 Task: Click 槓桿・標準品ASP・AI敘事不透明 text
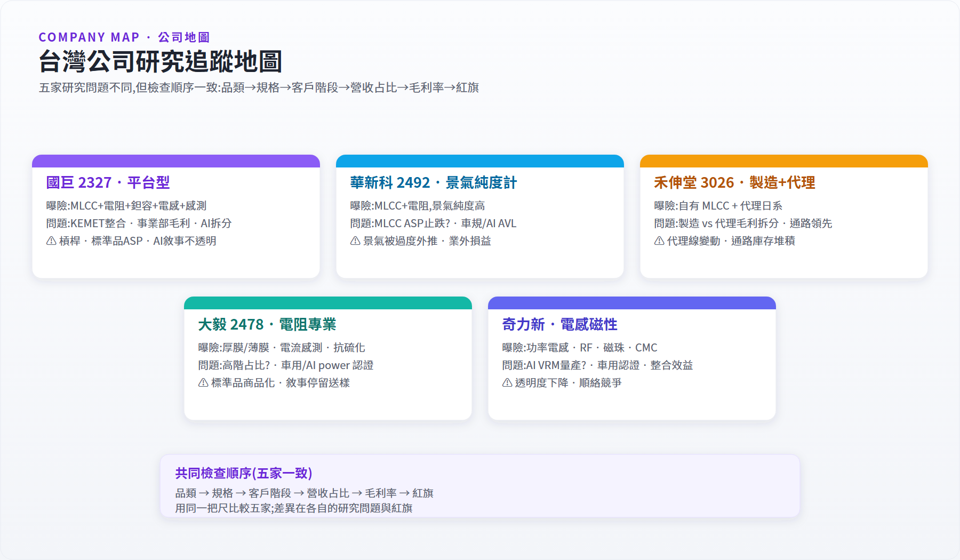click(x=138, y=241)
